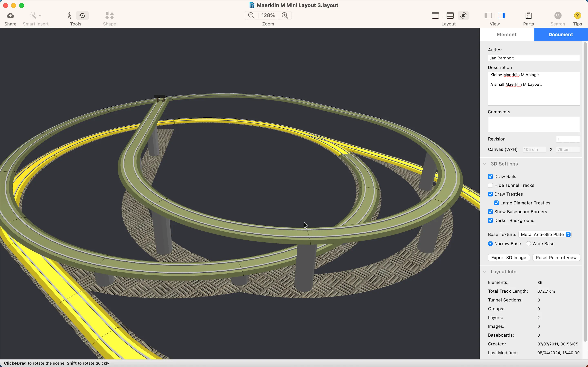Screen dimensions: 588x367
Task: Select the Wide Base radio button
Action: (528, 243)
